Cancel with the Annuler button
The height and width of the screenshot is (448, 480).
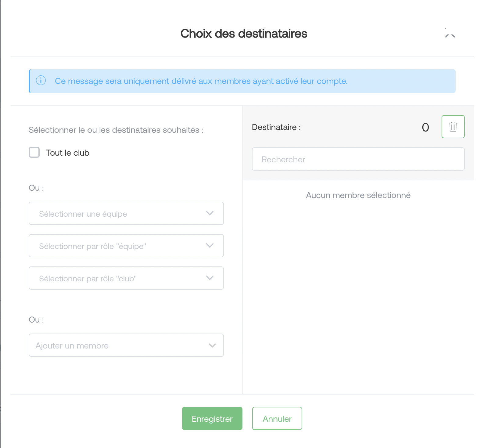[x=277, y=418]
